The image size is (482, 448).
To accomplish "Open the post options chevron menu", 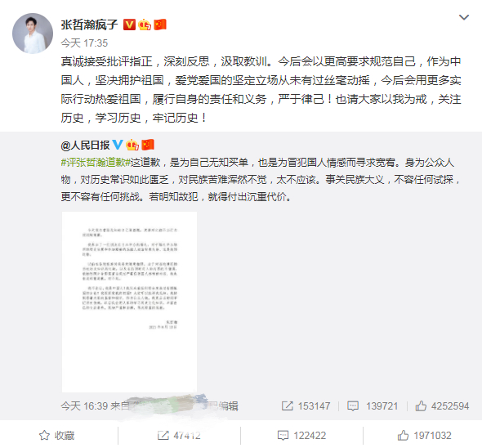I will [x=463, y=17].
